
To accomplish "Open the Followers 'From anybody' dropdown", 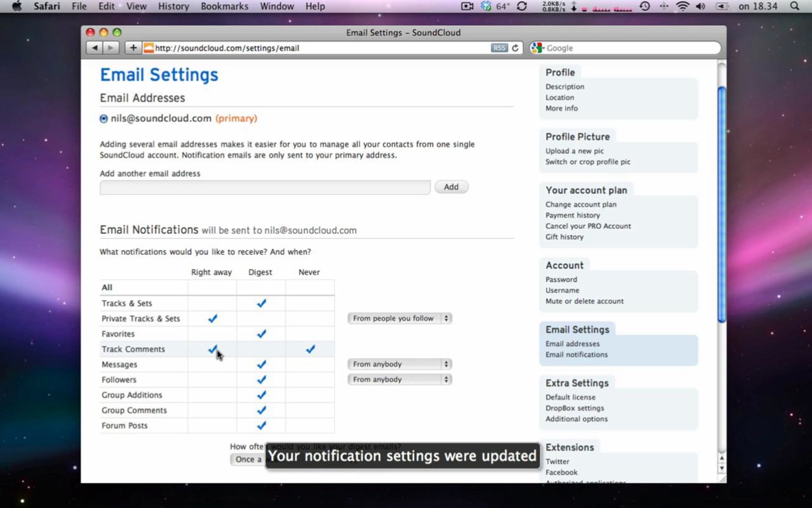I will pos(400,379).
